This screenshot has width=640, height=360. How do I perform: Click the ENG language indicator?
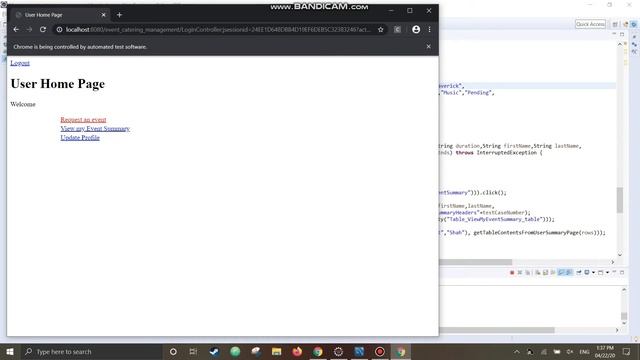point(584,351)
